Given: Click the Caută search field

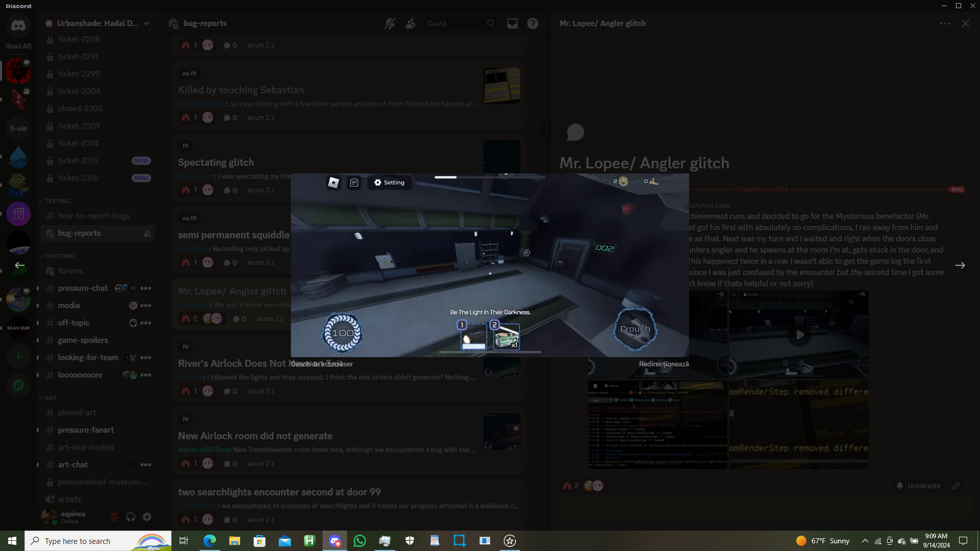Looking at the screenshot, I should [454, 23].
